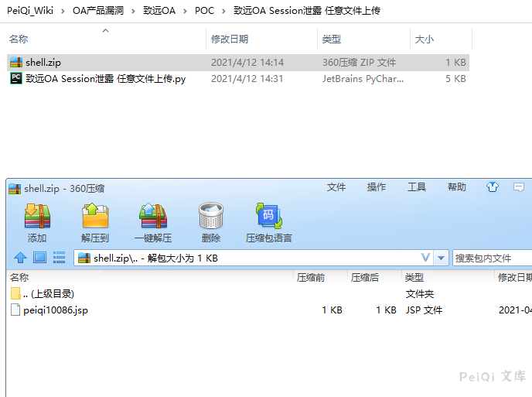This screenshot has height=397, width=532.
Task: Click the POC breadcrumb folder
Action: click(204, 11)
